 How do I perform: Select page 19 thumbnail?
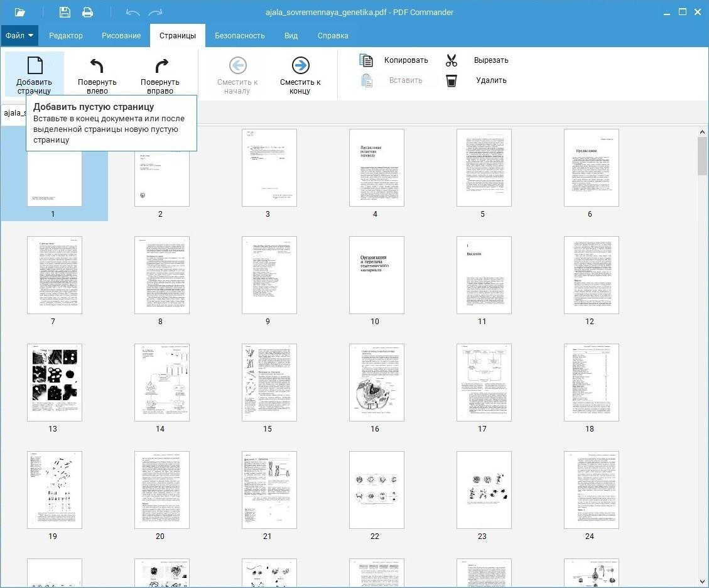coord(54,490)
